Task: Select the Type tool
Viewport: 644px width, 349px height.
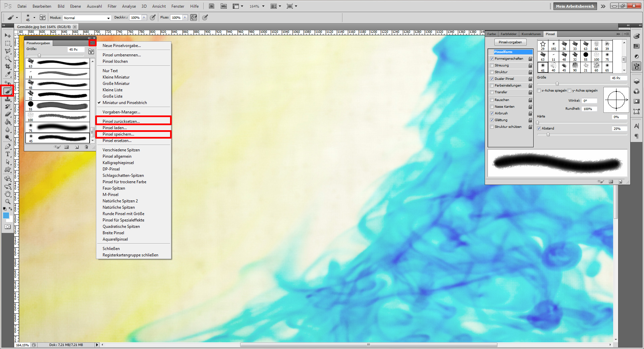Action: (7, 154)
